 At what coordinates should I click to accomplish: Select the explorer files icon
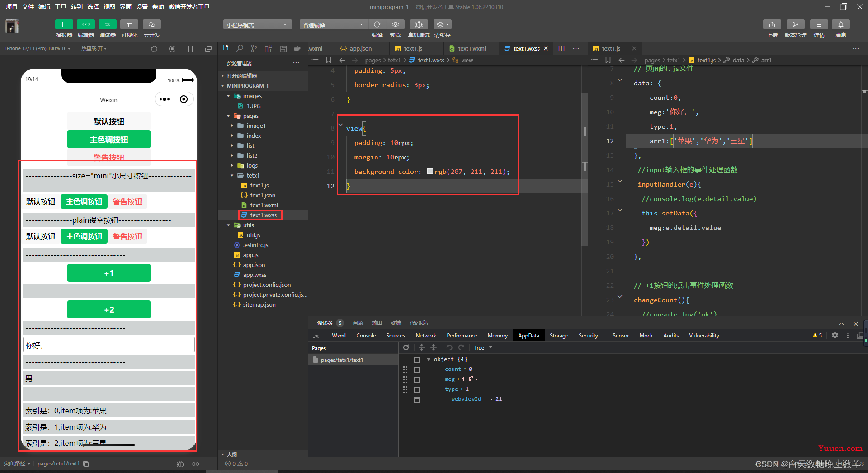(x=225, y=48)
